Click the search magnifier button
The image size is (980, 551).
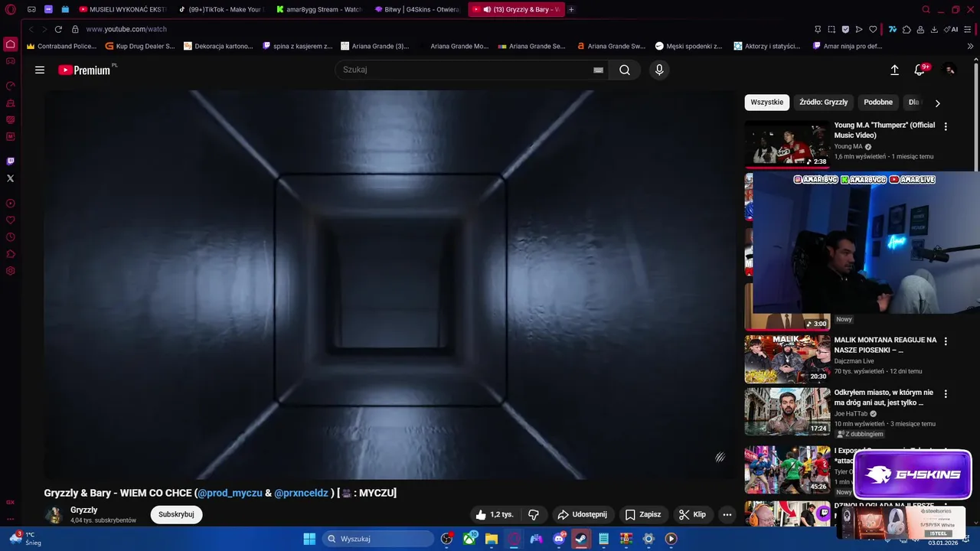coord(625,70)
